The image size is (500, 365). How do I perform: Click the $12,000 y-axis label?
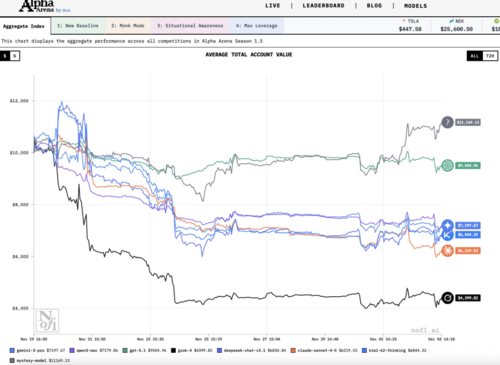point(19,101)
